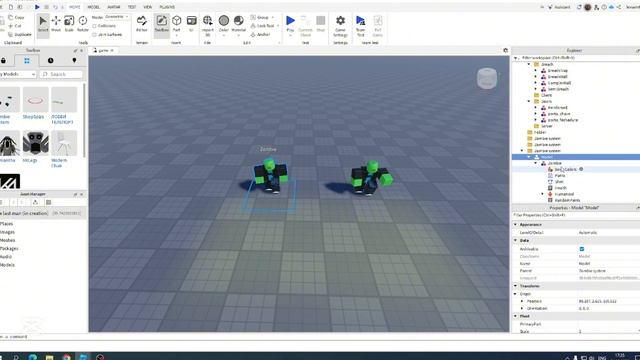Open File Explorer from the taskbar
Image resolution: width=640 pixels, height=360 pixels.
49,357
